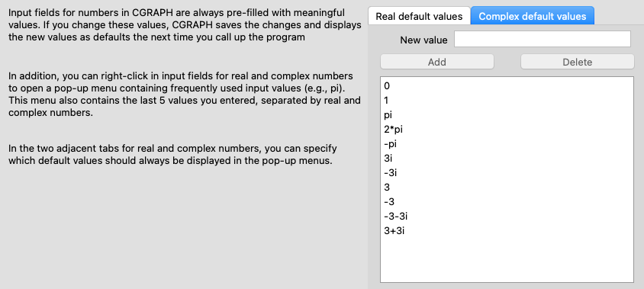Select the -3i list entry

coord(507,173)
